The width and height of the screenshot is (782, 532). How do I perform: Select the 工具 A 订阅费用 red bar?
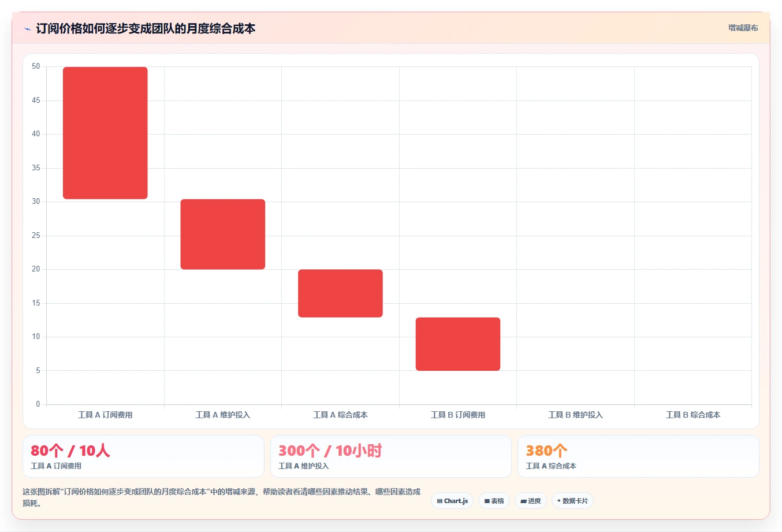[x=105, y=133]
